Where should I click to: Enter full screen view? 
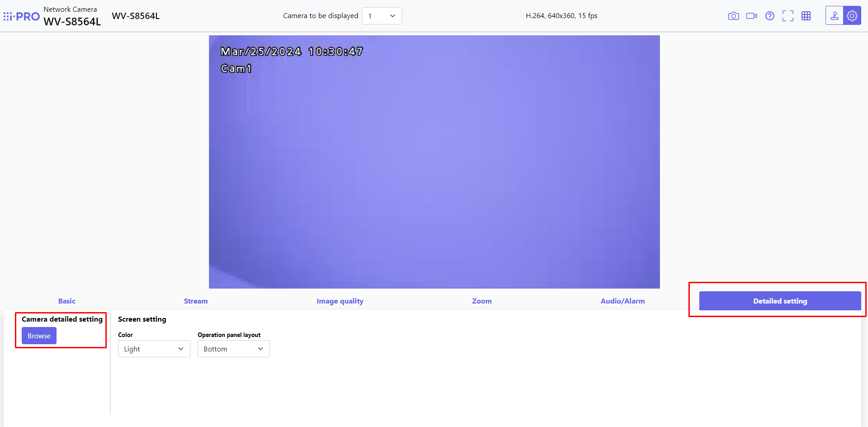pos(787,15)
